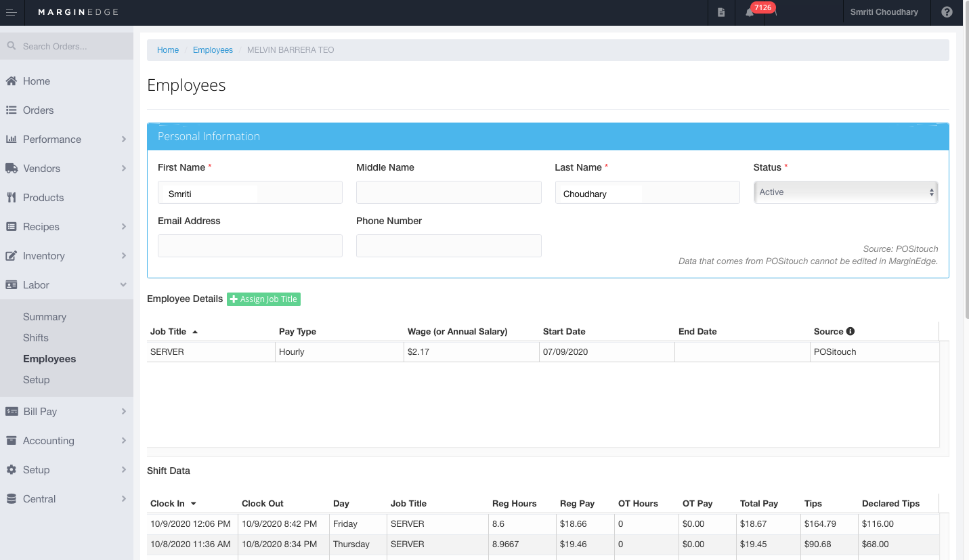Expand the Inventory submenu chevron
The width and height of the screenshot is (969, 560).
[124, 256]
